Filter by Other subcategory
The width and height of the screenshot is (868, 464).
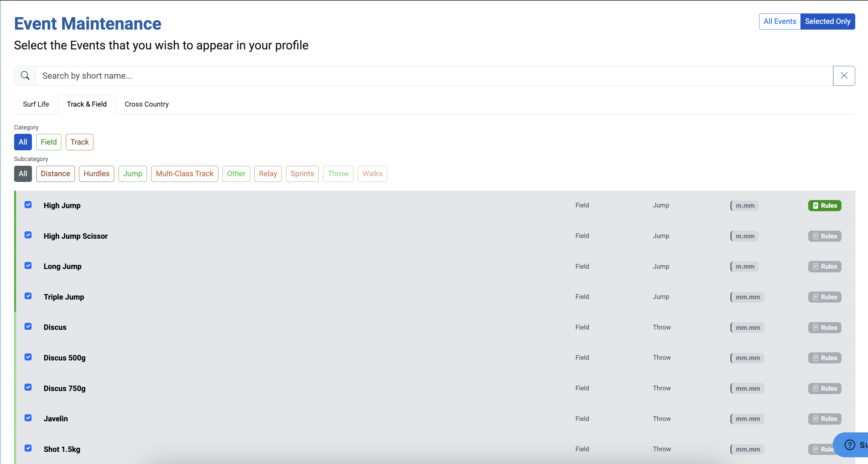(236, 173)
